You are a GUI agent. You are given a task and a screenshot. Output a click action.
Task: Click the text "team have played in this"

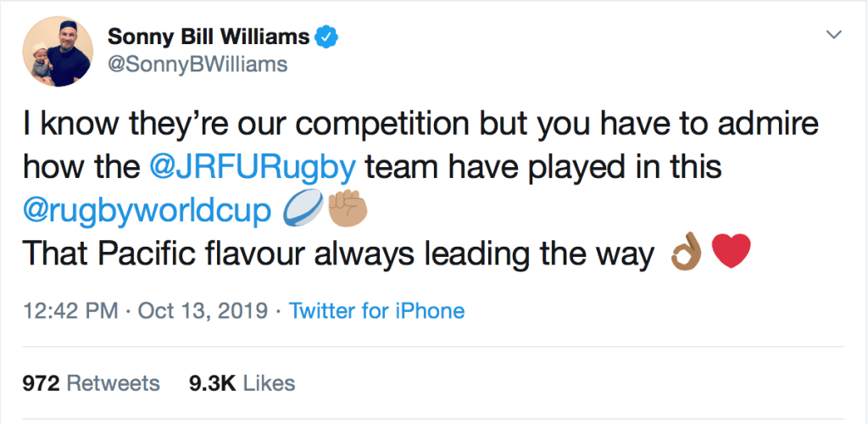tap(542, 167)
